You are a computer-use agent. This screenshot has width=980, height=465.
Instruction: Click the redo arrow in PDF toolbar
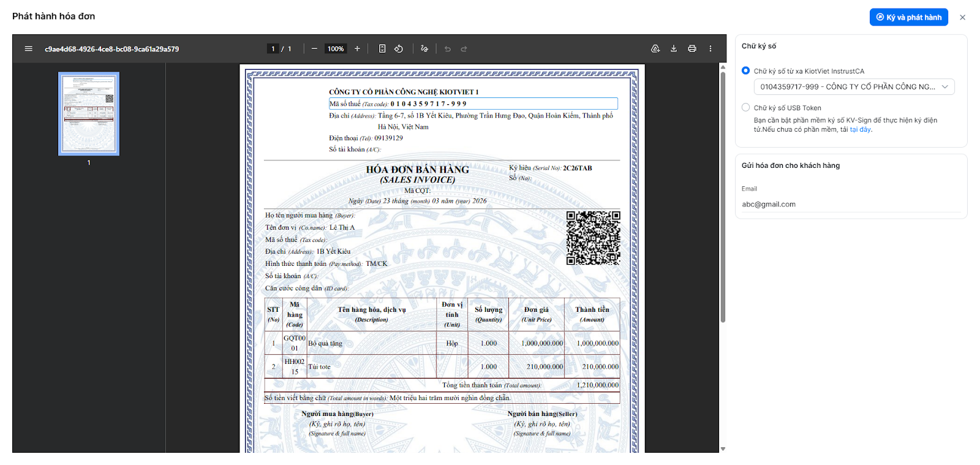click(x=464, y=49)
